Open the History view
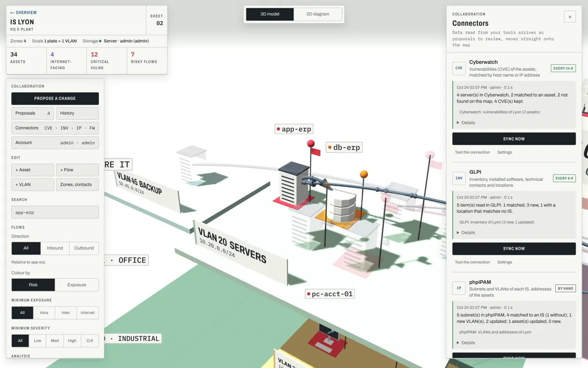 coord(77,113)
